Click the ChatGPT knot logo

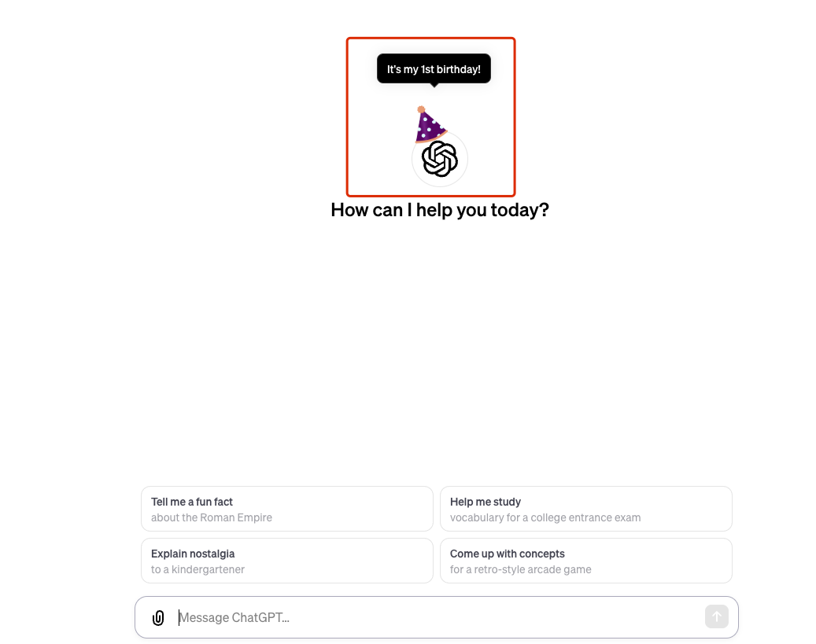440,159
